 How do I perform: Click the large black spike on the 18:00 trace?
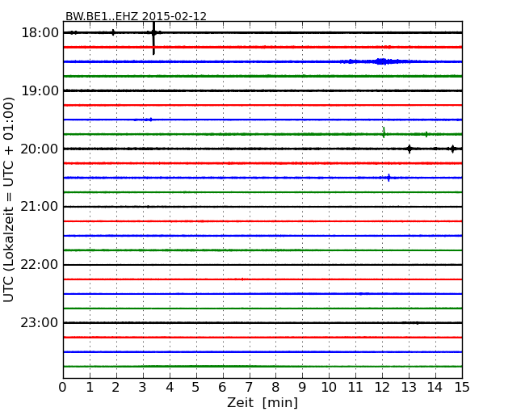coord(153,38)
